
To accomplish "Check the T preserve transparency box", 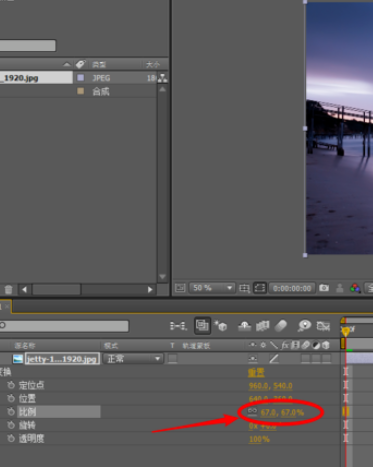I will click(x=172, y=359).
